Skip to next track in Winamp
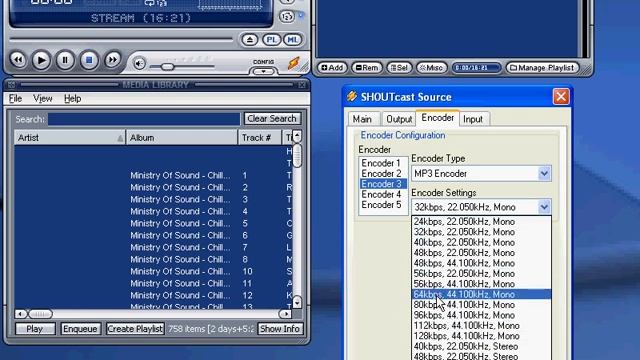This screenshot has width=640, height=360. click(112, 60)
